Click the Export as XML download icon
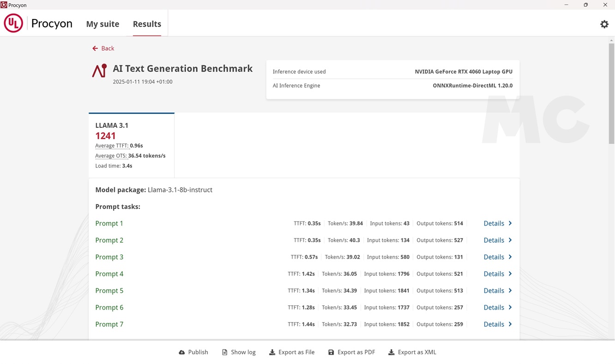Screen dimensions: 615x364 [x=392, y=352]
